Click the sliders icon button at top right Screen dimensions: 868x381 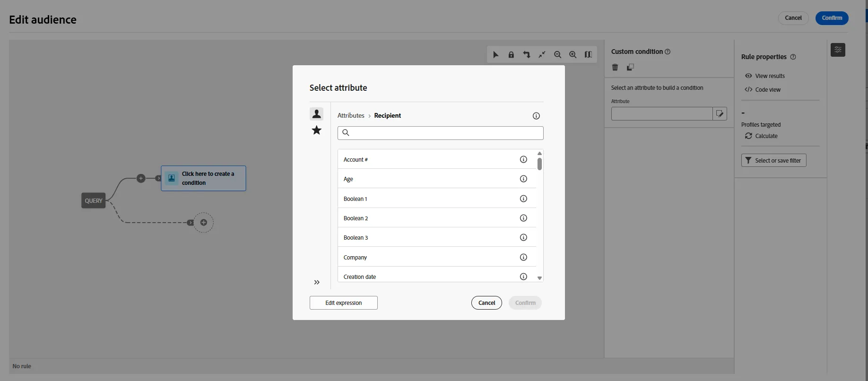(838, 50)
